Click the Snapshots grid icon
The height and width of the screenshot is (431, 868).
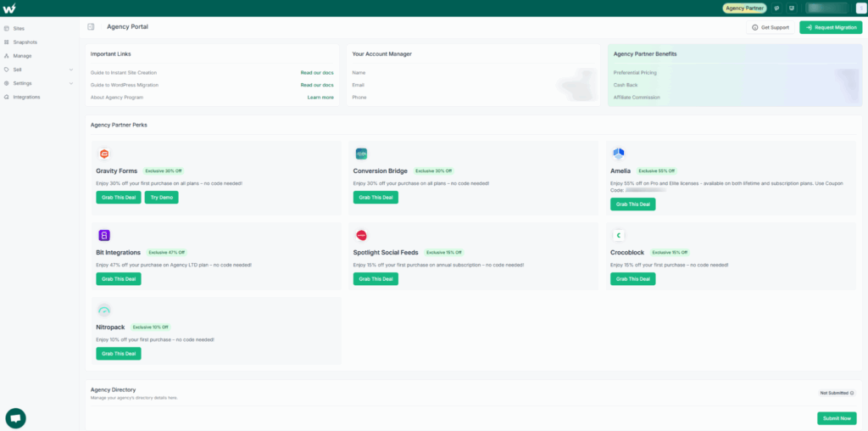(6, 42)
